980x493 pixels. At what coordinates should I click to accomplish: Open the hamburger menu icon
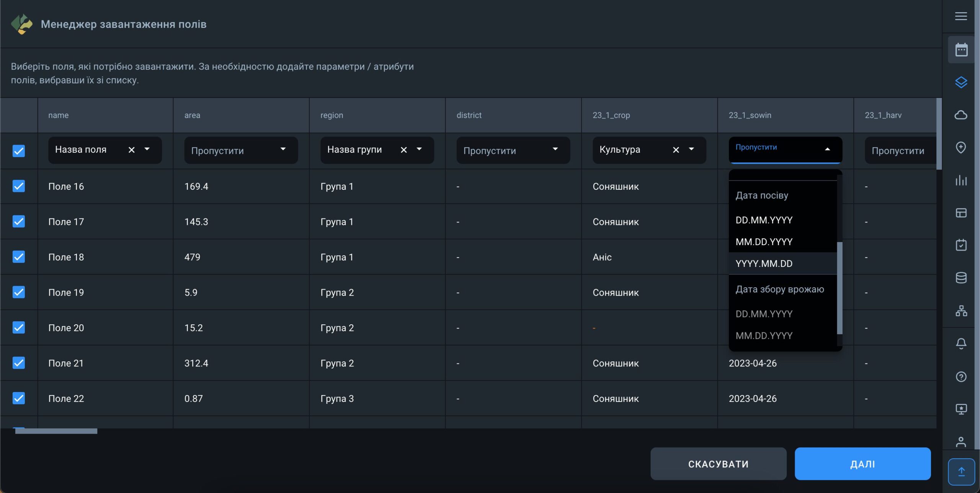pos(960,16)
